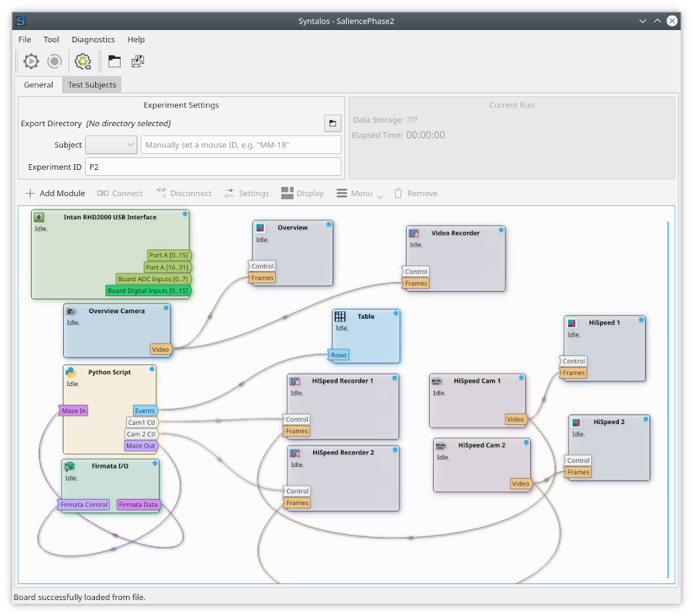Click the Intan RHD2000 module chip icon
The width and height of the screenshot is (693, 616).
click(x=39, y=217)
